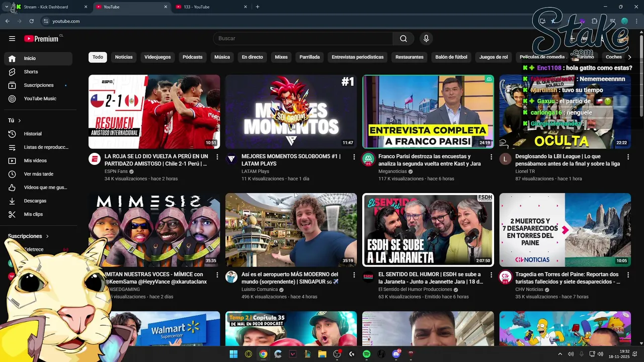
Task: Select the Balón de fútbol chip
Action: click(451, 57)
